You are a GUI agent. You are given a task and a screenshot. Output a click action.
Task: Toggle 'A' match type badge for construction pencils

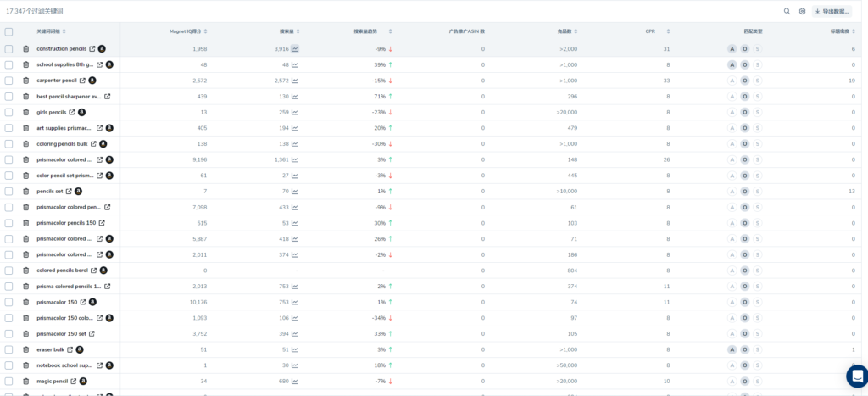pos(732,49)
